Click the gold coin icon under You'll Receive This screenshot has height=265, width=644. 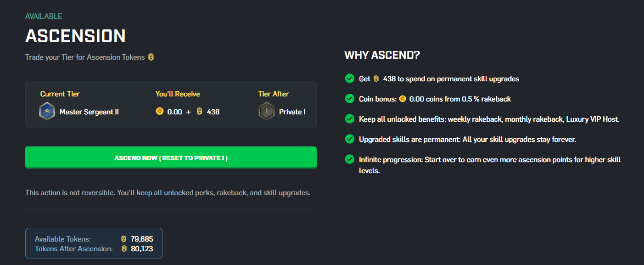click(160, 112)
